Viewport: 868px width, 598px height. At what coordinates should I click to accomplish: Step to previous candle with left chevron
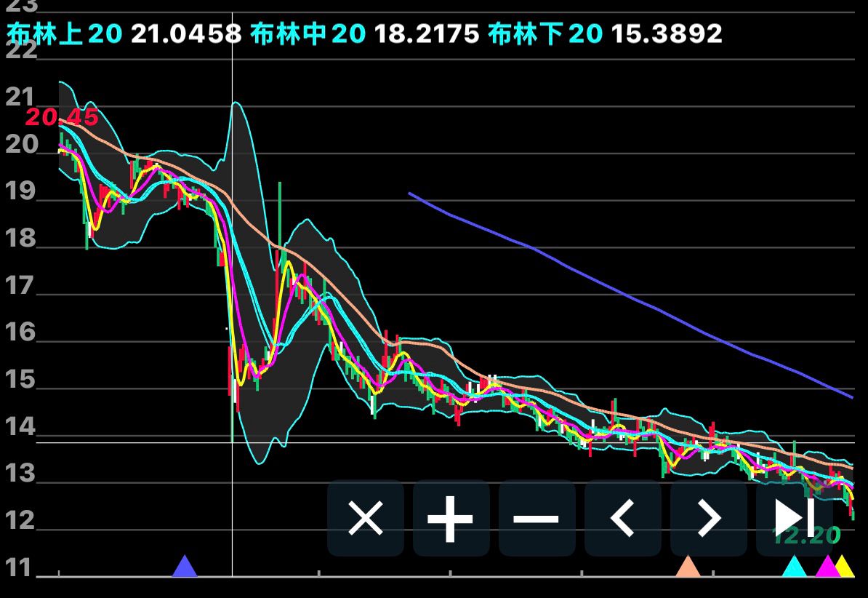coord(622,519)
